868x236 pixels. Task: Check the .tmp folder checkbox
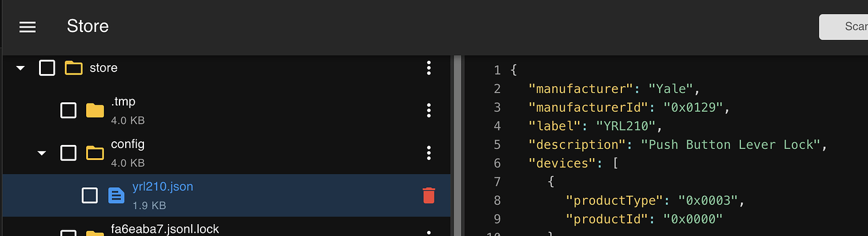coord(68,110)
